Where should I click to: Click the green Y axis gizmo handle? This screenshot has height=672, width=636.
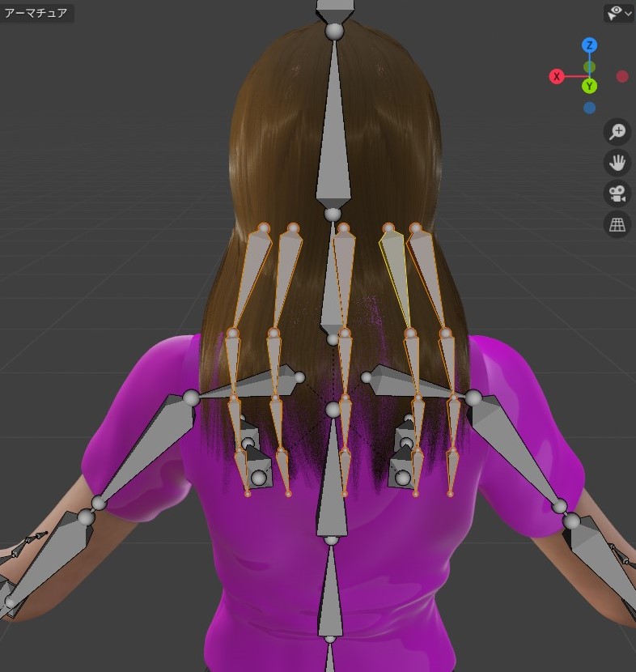pos(589,86)
